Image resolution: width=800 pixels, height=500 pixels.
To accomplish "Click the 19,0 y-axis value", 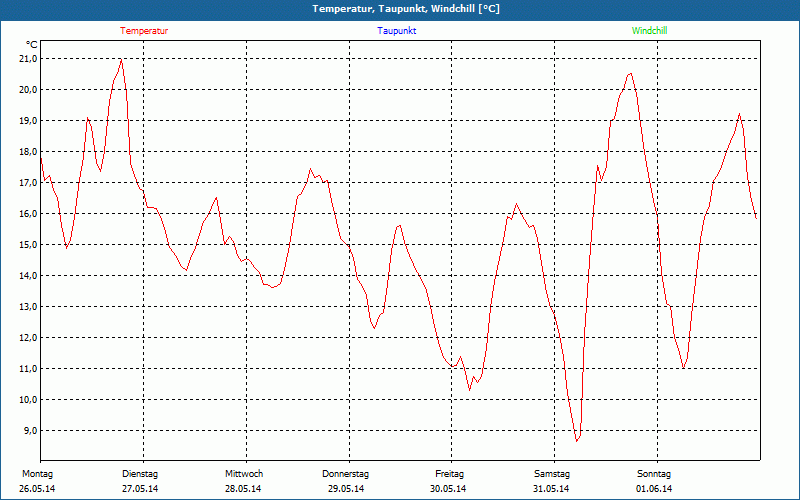I will [28, 121].
